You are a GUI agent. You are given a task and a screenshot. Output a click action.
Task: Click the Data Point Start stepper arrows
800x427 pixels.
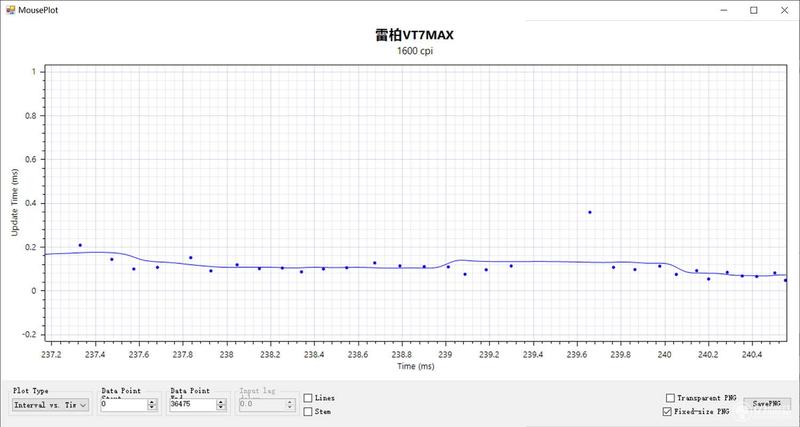[x=152, y=405]
